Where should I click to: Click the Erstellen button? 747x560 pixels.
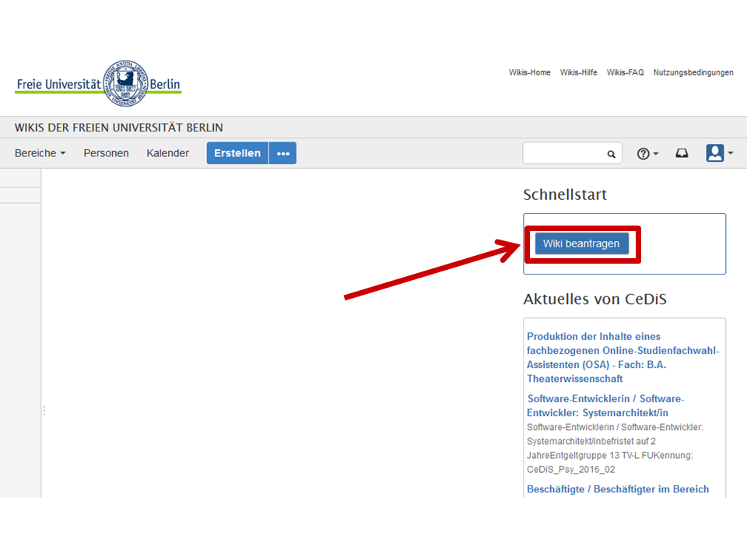click(x=238, y=153)
